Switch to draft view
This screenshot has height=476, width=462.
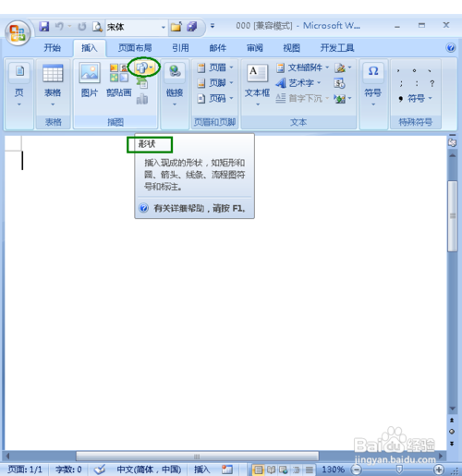310,470
